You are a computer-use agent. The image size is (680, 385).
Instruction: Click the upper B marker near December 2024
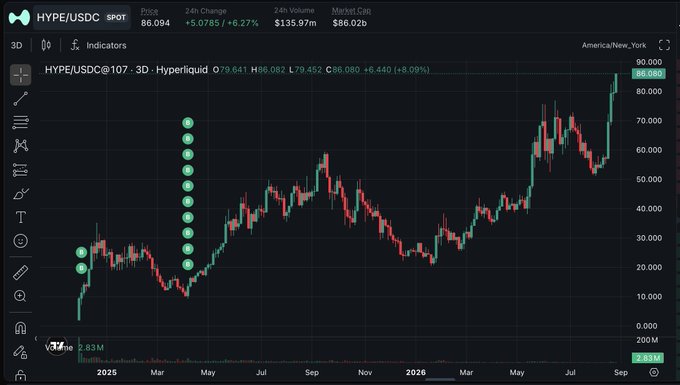[82, 252]
